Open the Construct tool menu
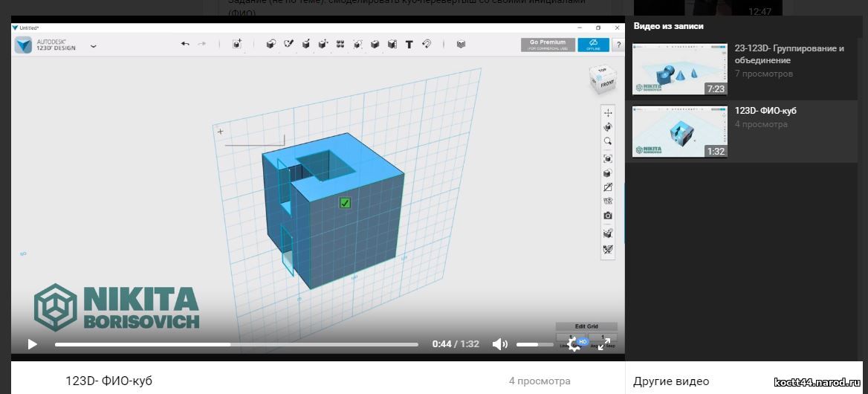868x394 pixels. pyautogui.click(x=305, y=45)
